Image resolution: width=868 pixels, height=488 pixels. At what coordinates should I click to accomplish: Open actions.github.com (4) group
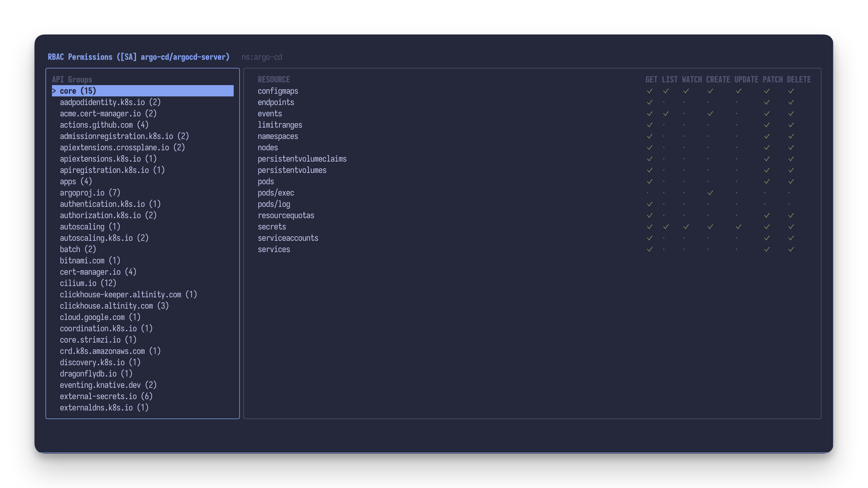point(104,125)
